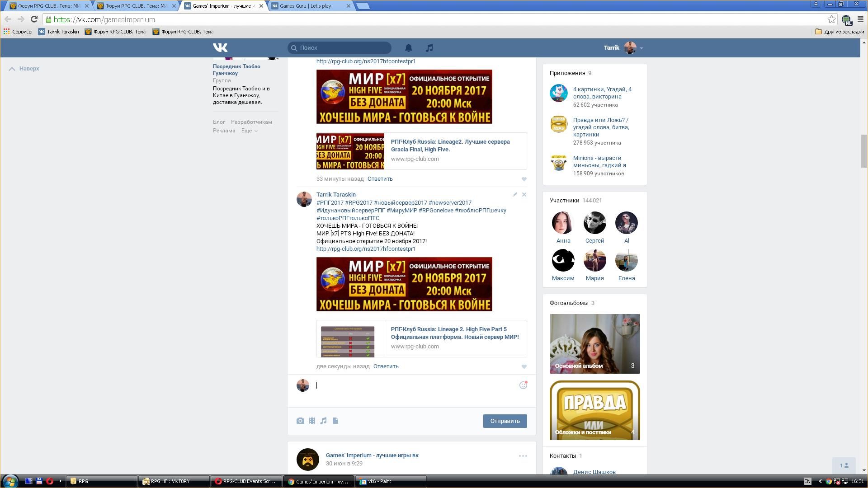The height and width of the screenshot is (488, 868).
Task: Open the Другие закладки bookmarks folder
Action: pyautogui.click(x=840, y=32)
